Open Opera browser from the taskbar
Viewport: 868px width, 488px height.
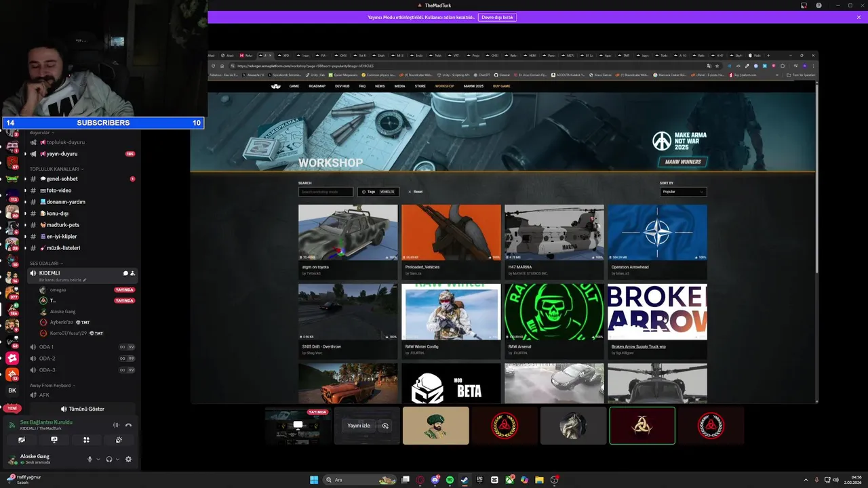tap(420, 480)
